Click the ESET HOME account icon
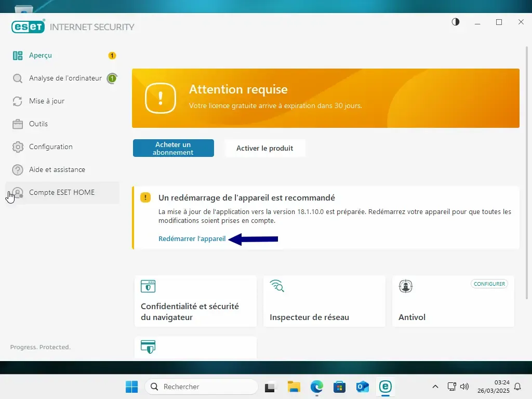Image resolution: width=532 pixels, height=399 pixels. pos(18,193)
